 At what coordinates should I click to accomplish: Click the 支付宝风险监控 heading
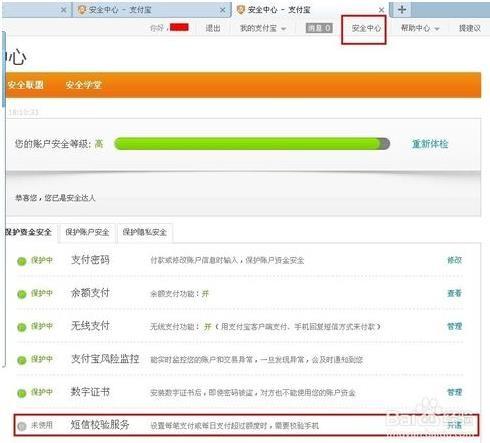point(105,359)
